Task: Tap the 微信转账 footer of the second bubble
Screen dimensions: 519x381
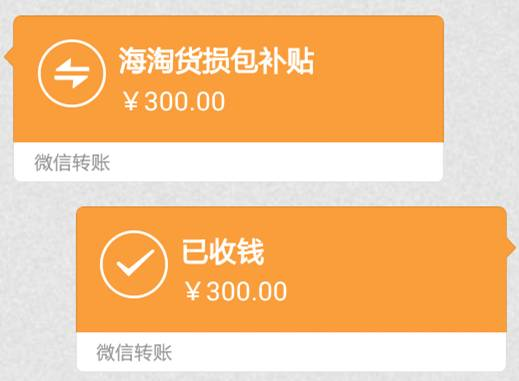Action: click(134, 353)
